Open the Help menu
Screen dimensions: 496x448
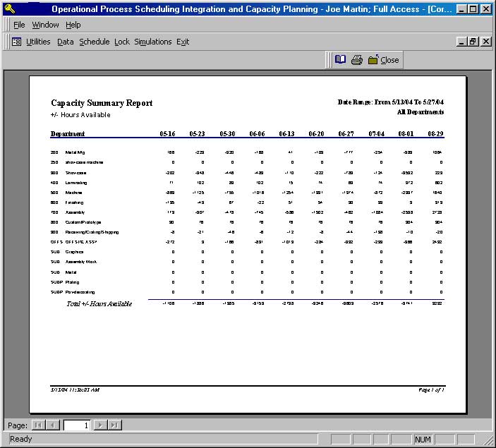tap(73, 25)
